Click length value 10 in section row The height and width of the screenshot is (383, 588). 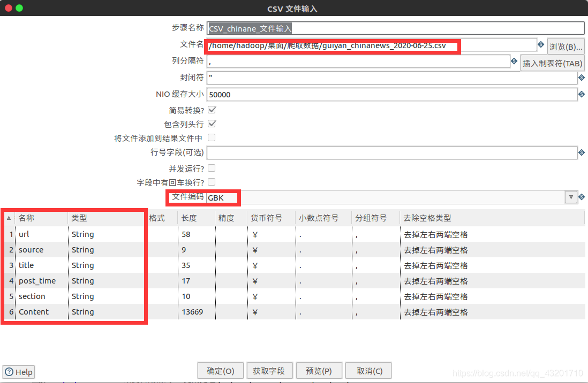197,296
